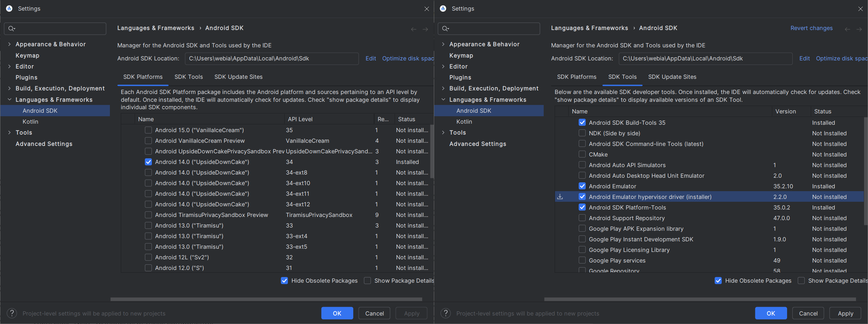Image resolution: width=868 pixels, height=324 pixels.
Task: Collapse Languages & Frameworks in left window
Action: point(9,100)
